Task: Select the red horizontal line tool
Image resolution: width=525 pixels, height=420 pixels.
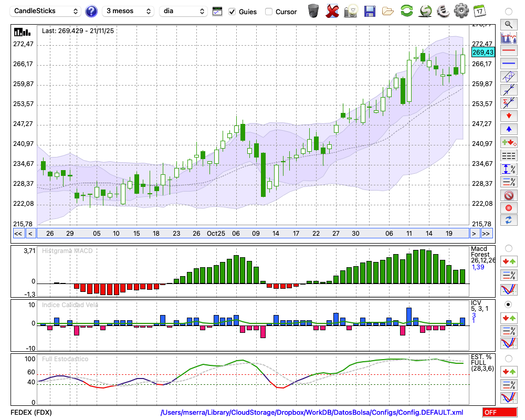Action: [x=509, y=50]
